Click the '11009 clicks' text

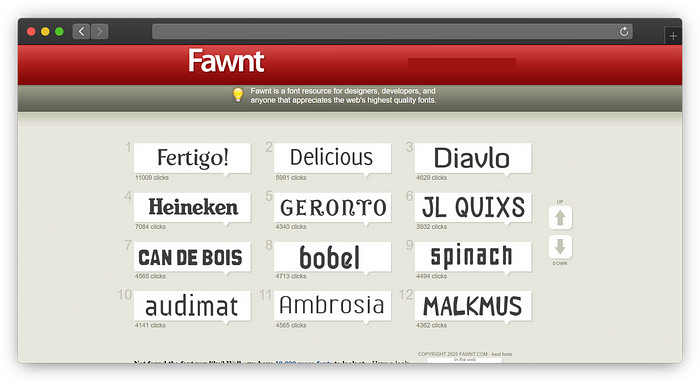152,177
